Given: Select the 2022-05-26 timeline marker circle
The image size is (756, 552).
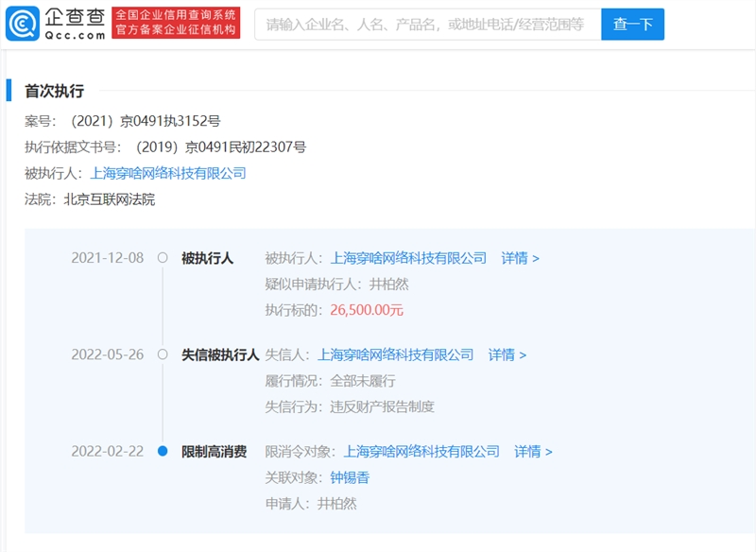Looking at the screenshot, I should (x=163, y=354).
